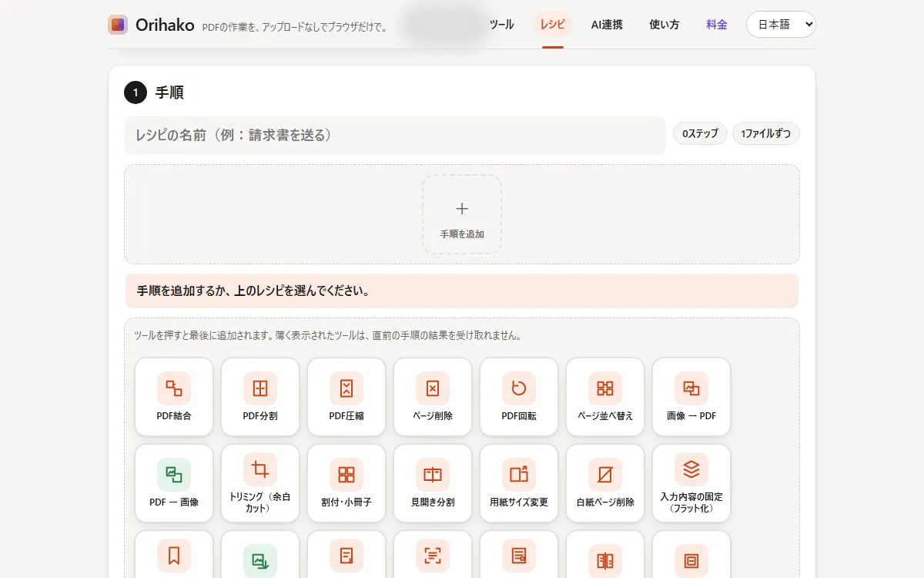
Task: Click the 0ステップ badge
Action: (700, 133)
